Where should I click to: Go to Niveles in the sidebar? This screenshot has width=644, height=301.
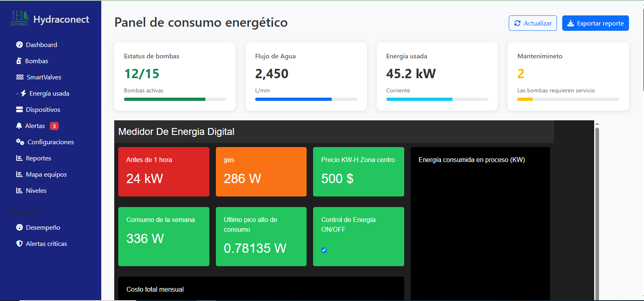tap(36, 190)
